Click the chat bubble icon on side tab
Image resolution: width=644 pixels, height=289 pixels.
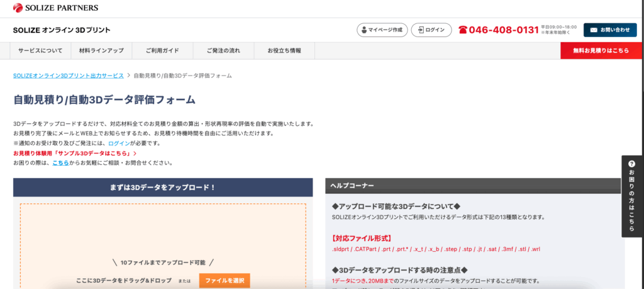pos(631,164)
